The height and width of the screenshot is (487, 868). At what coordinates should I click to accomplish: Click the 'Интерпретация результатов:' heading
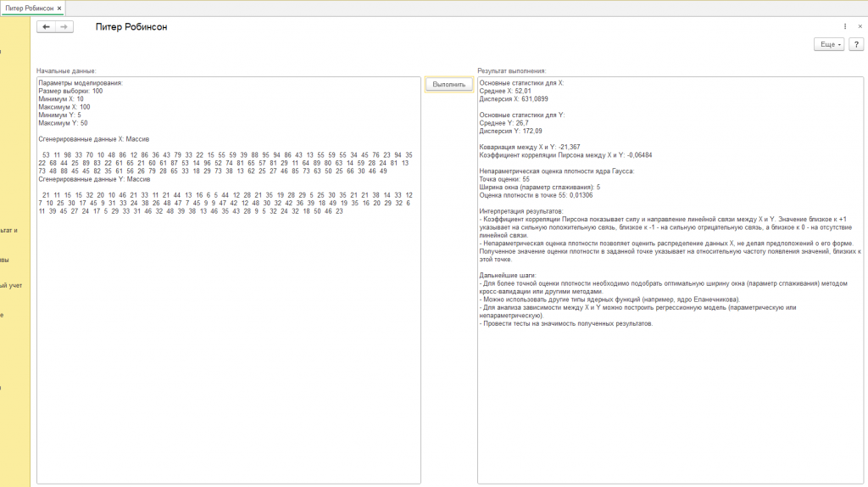point(521,211)
